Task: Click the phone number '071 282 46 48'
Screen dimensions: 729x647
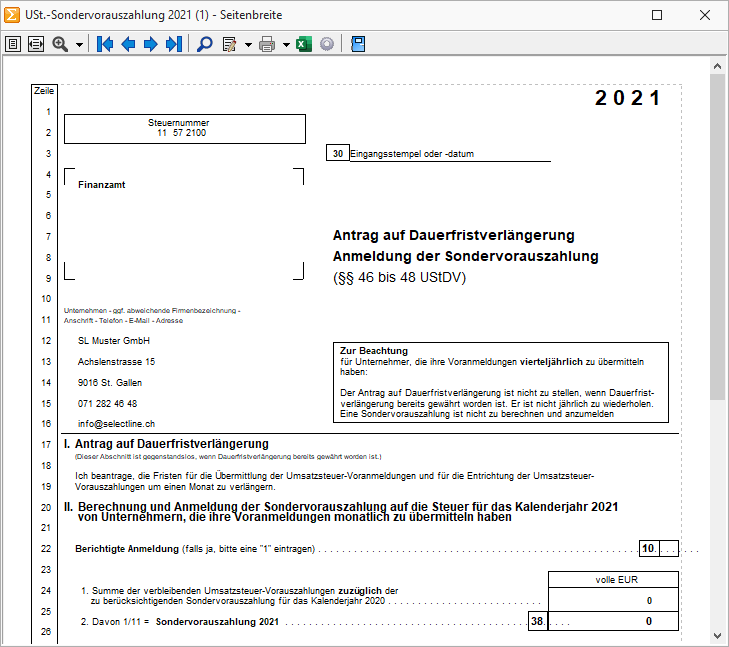Action: click(x=107, y=403)
